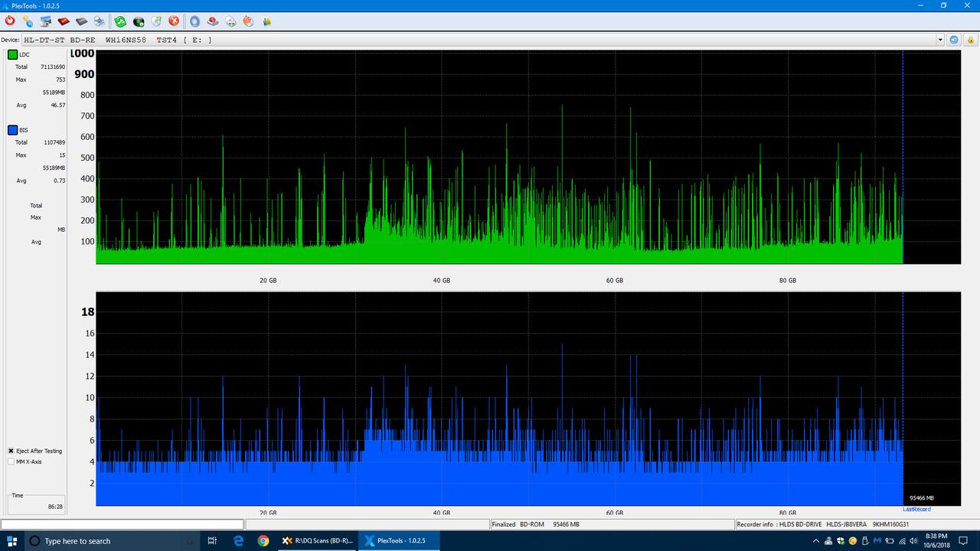Switch to R:\DQ Scans taskbar window
Image resolution: width=980 pixels, height=551 pixels.
coord(318,540)
